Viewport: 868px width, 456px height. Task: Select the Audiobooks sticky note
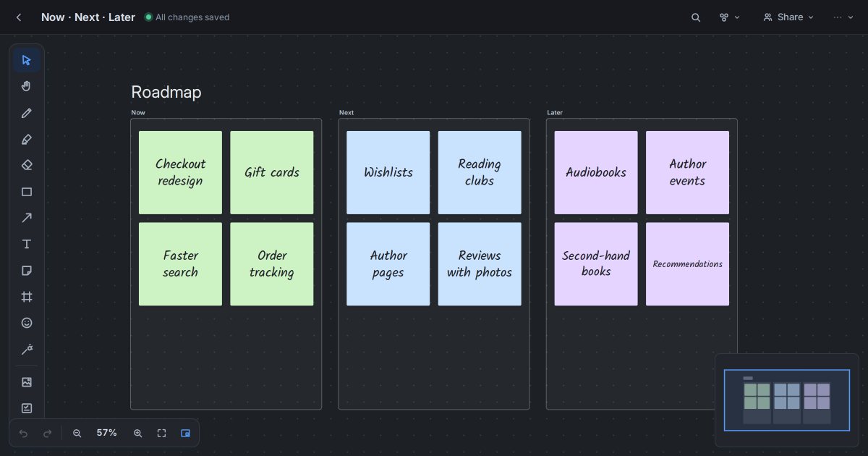pyautogui.click(x=596, y=172)
